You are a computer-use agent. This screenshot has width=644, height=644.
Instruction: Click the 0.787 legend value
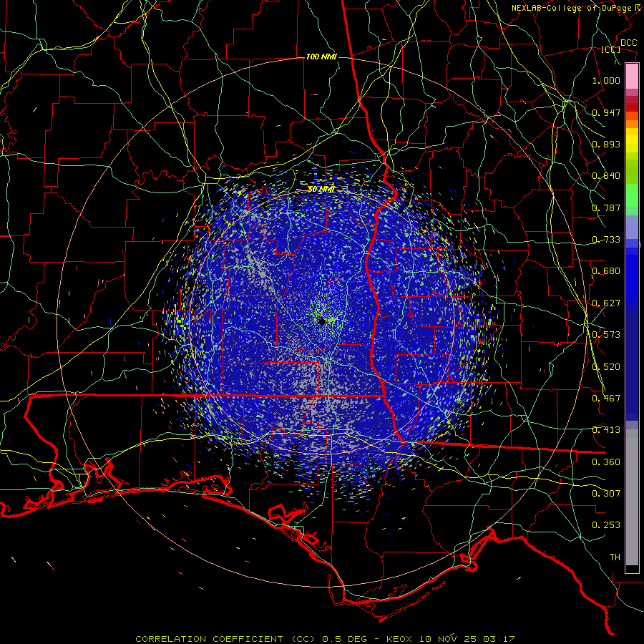click(606, 208)
